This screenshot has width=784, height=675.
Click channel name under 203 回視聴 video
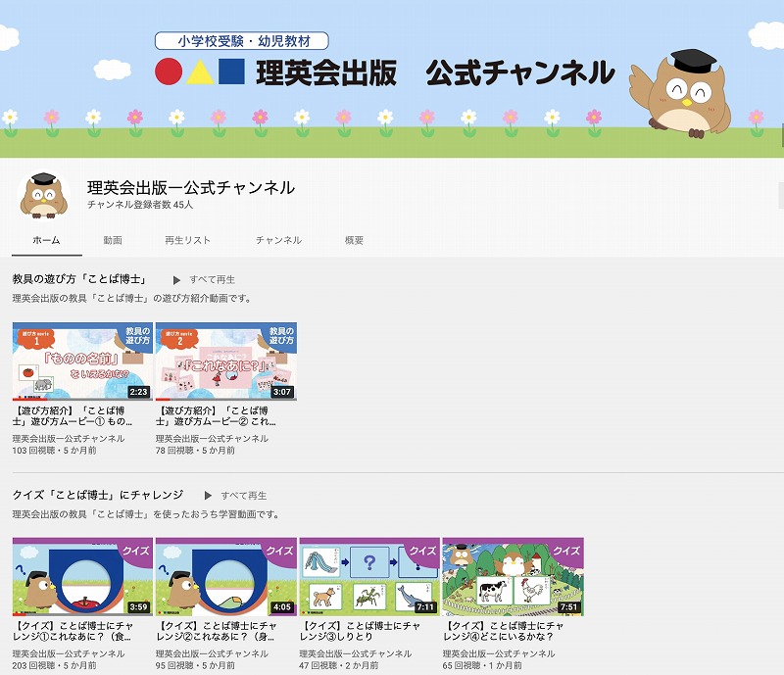coord(69,653)
